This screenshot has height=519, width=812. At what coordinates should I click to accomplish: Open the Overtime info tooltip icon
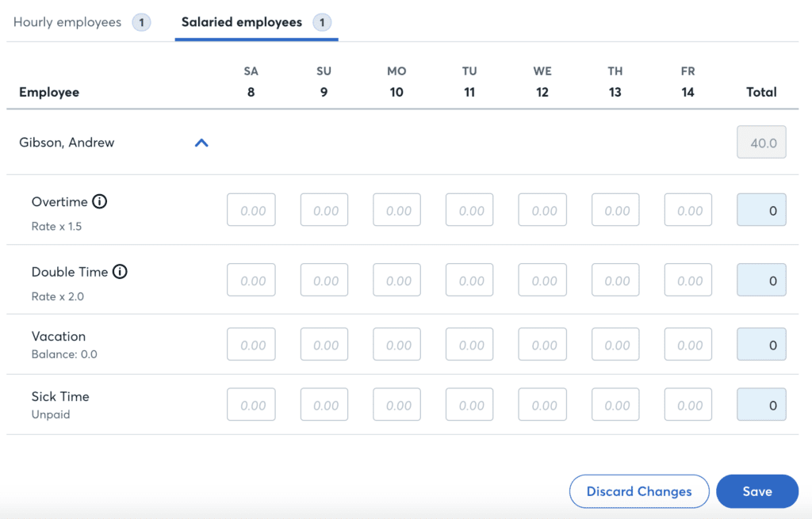point(99,201)
